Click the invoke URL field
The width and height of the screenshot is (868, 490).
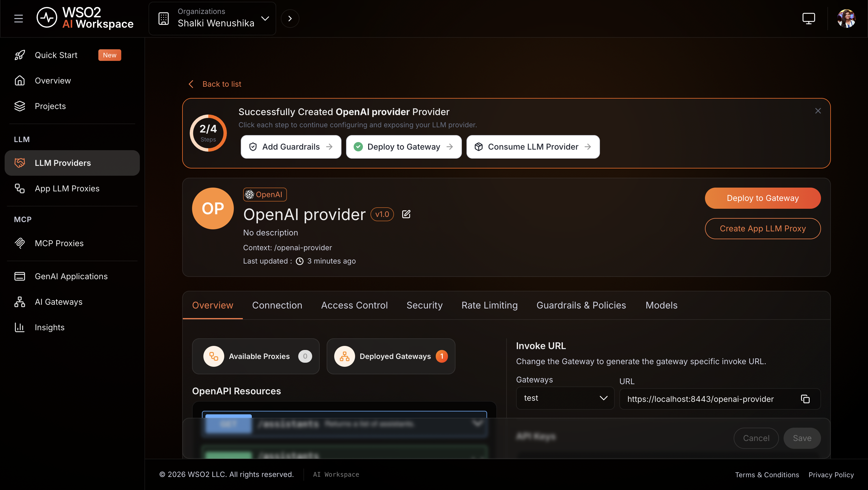point(720,399)
